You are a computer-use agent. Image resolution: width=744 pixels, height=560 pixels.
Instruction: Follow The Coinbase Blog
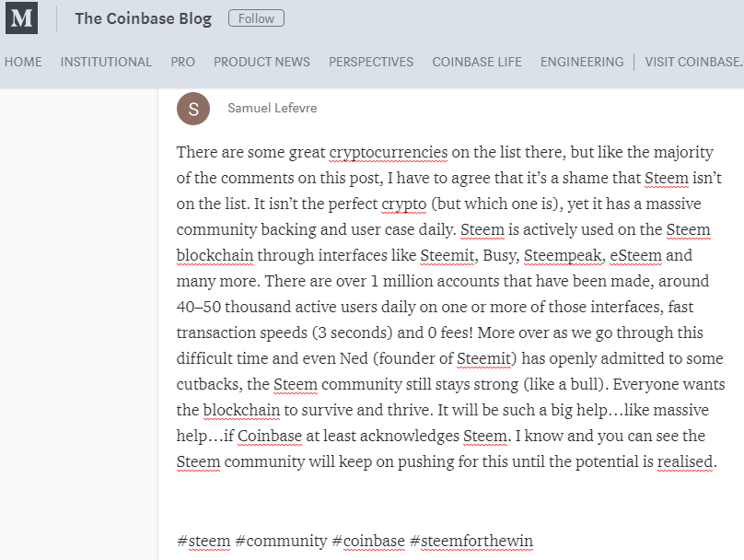point(256,18)
